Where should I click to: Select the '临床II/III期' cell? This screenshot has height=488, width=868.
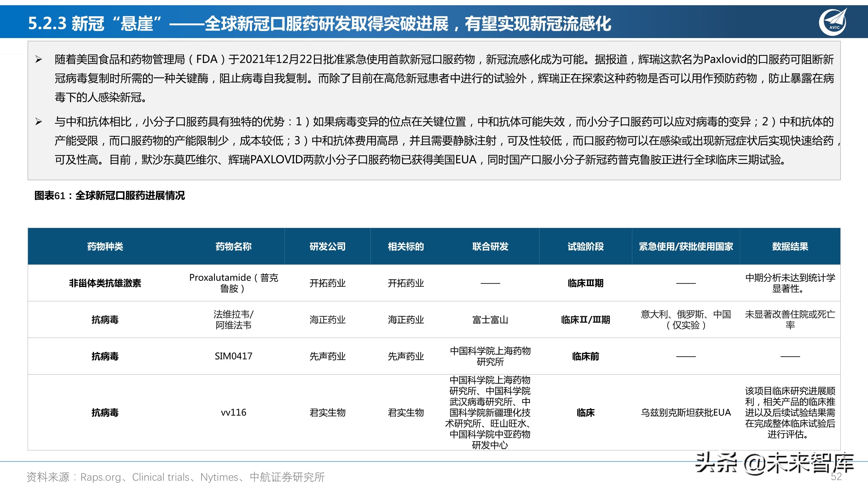click(586, 319)
